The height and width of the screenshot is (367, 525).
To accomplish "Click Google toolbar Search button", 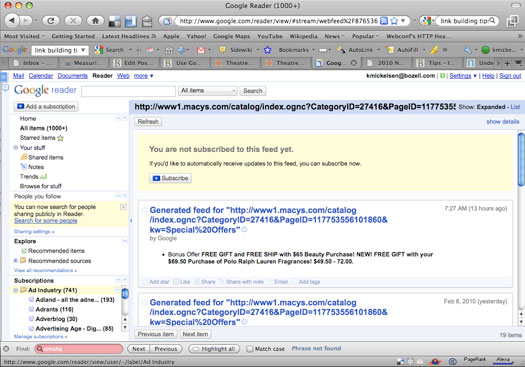I will pos(110,50).
